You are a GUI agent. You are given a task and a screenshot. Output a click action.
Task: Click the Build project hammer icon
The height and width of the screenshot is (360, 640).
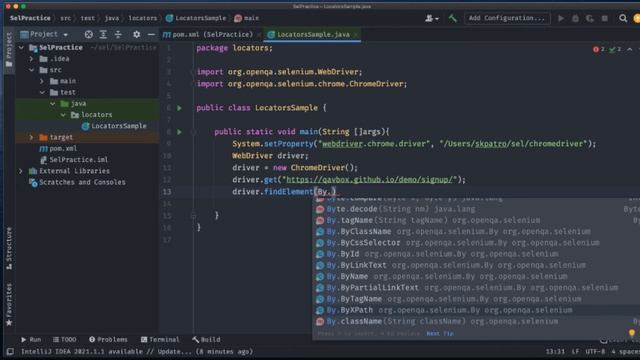pos(452,18)
